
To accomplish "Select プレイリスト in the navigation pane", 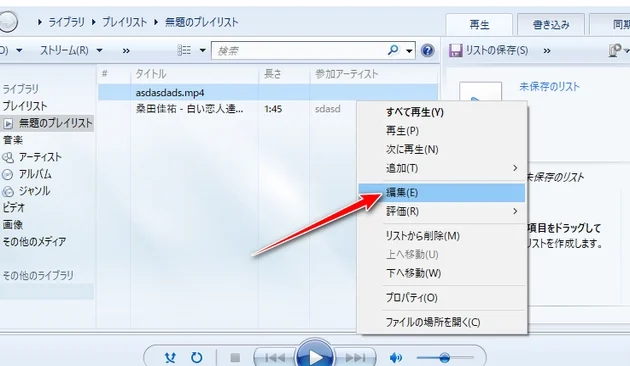I will pos(25,106).
